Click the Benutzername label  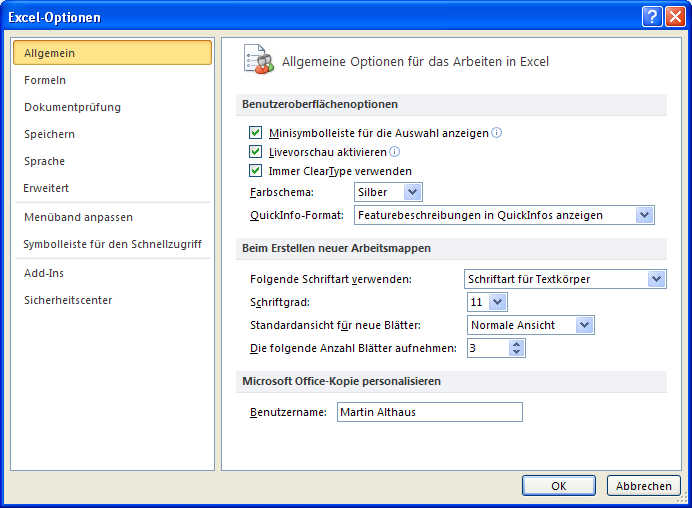pos(288,412)
